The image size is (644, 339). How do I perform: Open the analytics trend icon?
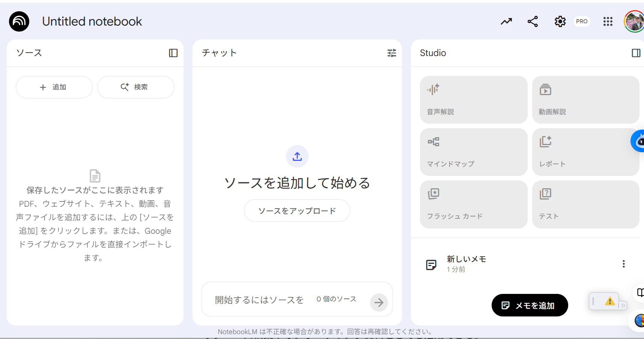[506, 21]
